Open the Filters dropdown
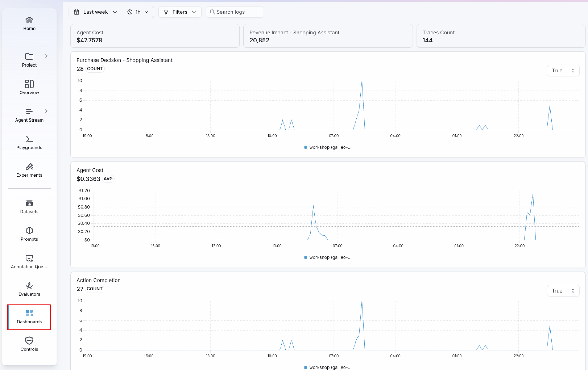 pos(180,12)
